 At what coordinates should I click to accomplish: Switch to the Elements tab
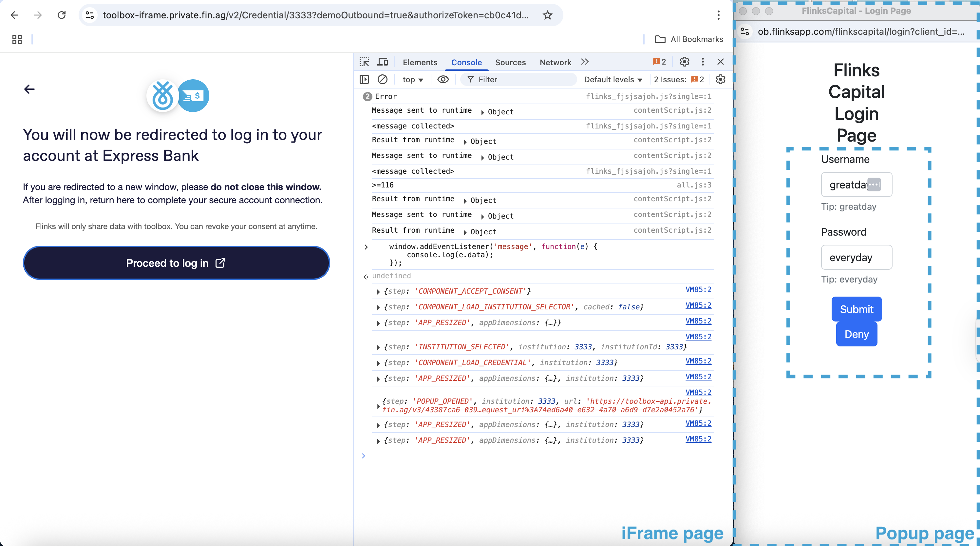(420, 63)
